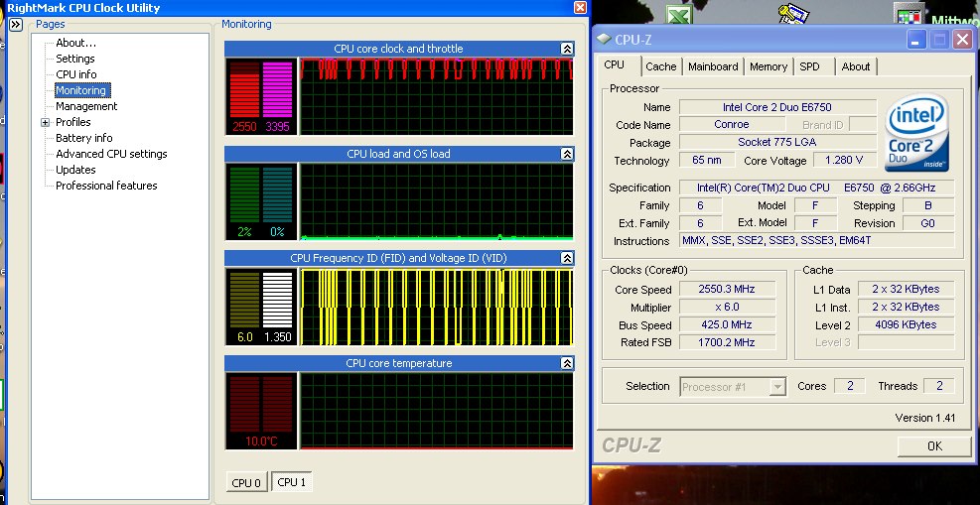Select the CPU tab in CPU-Z
Viewport: 980px width, 505px height.
614,65
